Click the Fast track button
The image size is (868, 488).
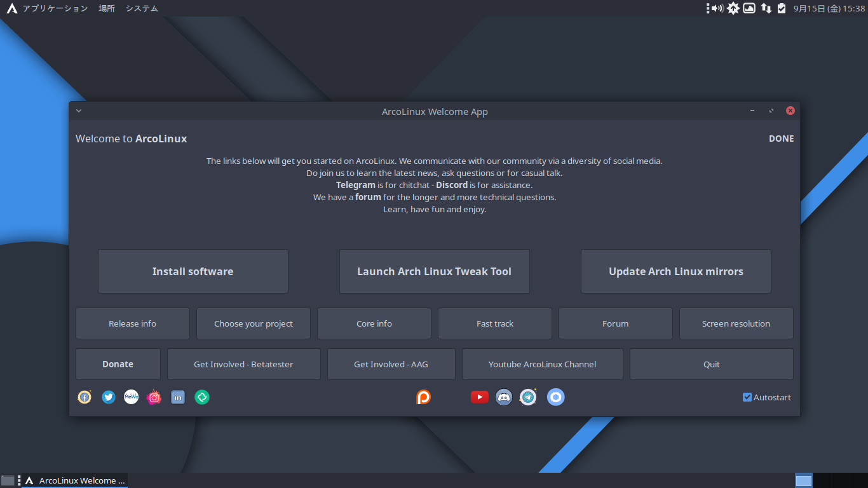click(x=495, y=323)
